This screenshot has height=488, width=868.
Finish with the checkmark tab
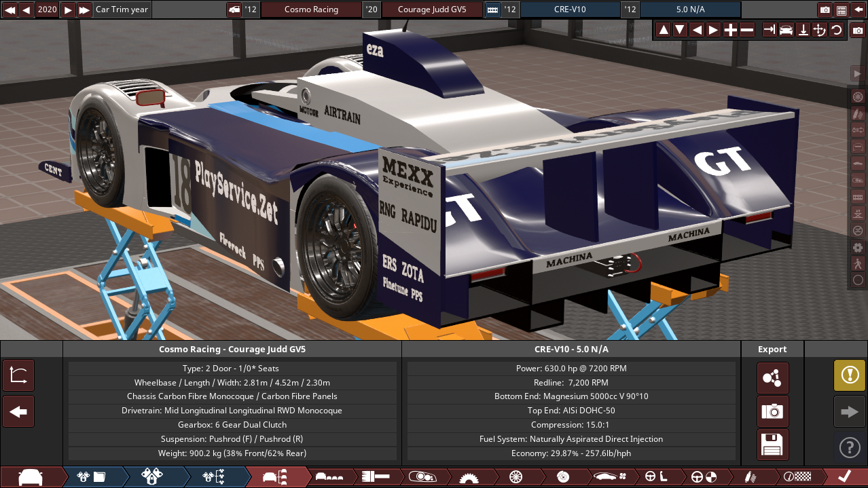[x=844, y=477]
